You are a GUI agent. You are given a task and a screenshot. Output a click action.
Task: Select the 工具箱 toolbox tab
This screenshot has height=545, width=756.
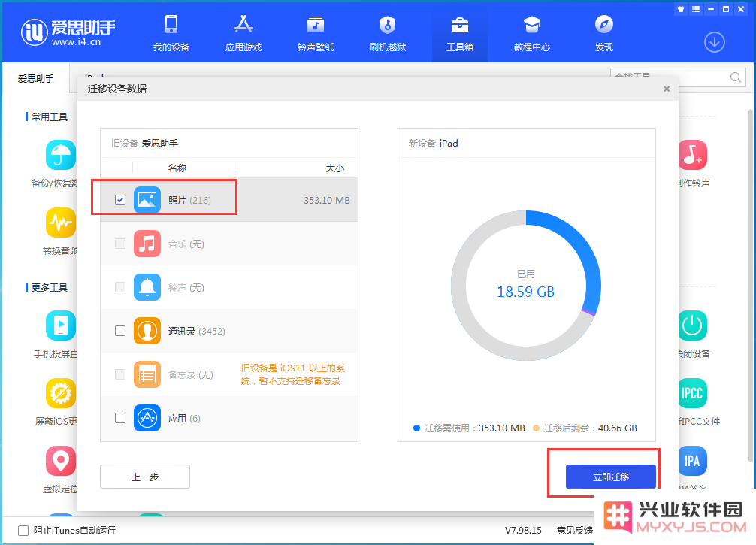pos(459,33)
